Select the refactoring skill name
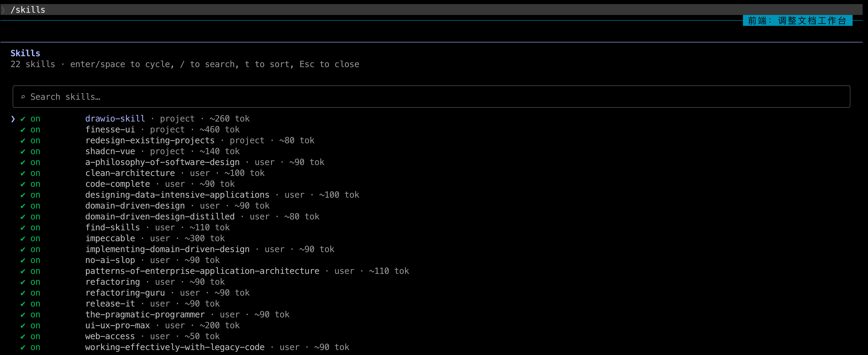This screenshot has width=868, height=355. coord(113,282)
